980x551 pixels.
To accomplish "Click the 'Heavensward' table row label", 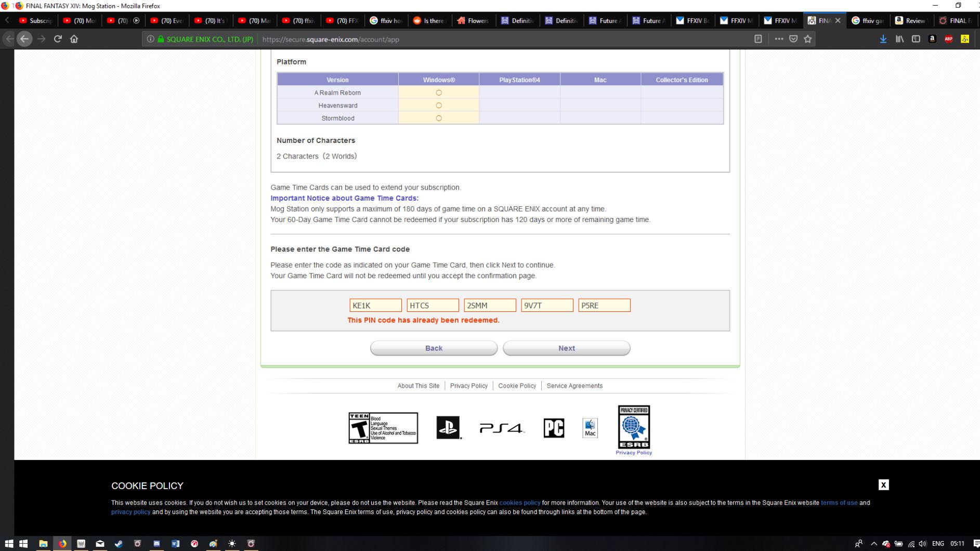I will coord(337,106).
